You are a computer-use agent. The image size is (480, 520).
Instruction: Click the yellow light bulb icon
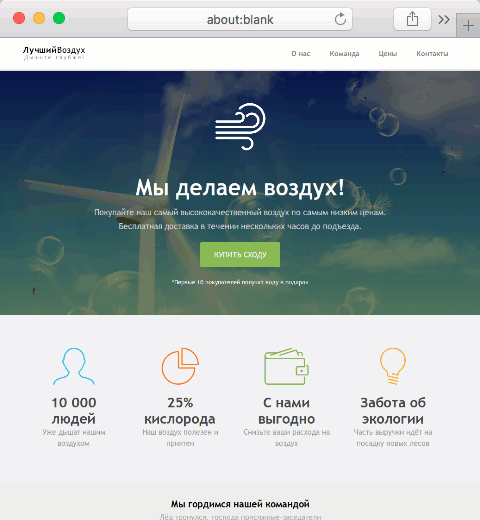click(x=393, y=366)
